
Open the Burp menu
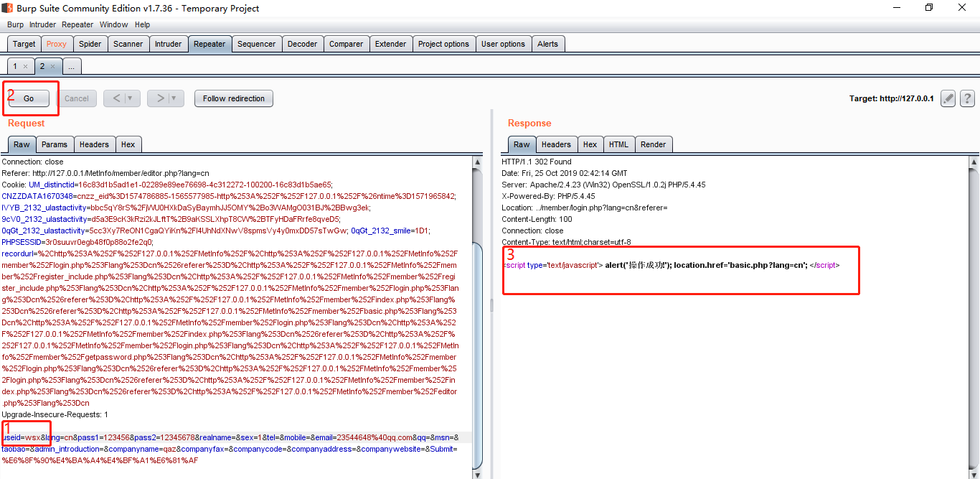[15, 24]
